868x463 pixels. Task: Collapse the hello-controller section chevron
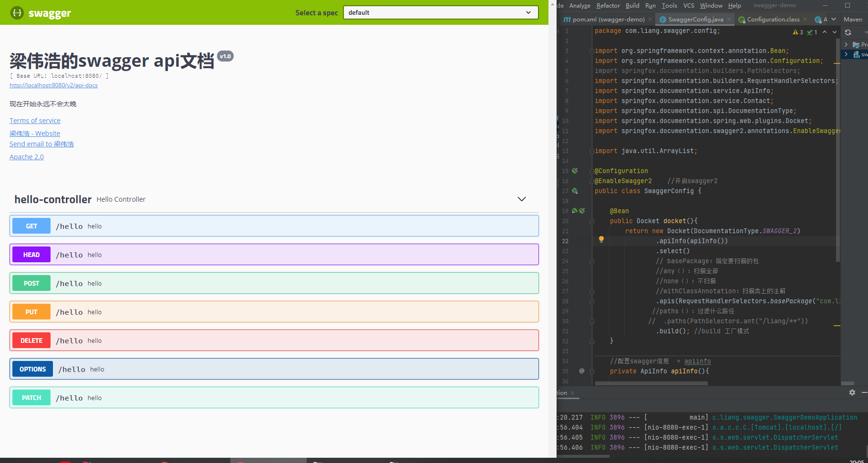522,199
